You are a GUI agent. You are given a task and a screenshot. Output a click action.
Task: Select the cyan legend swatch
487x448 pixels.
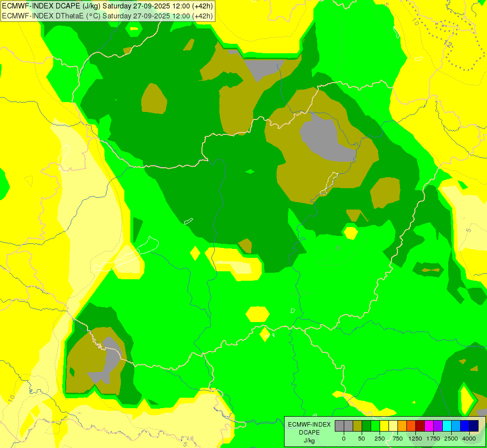coord(447,426)
